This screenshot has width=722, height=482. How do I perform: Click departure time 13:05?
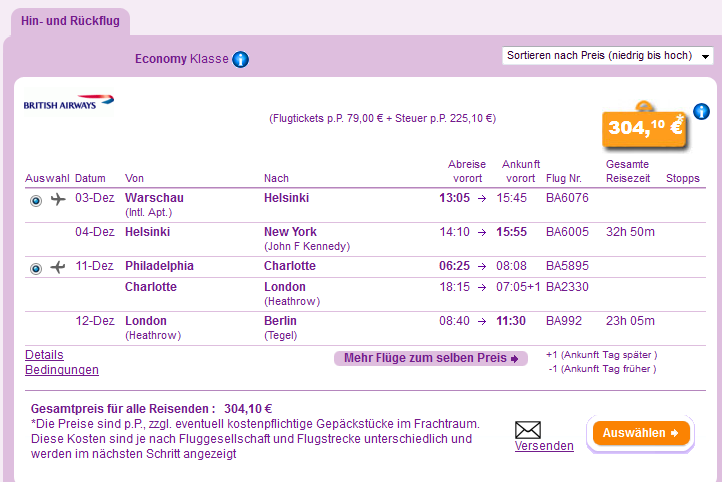coord(454,198)
